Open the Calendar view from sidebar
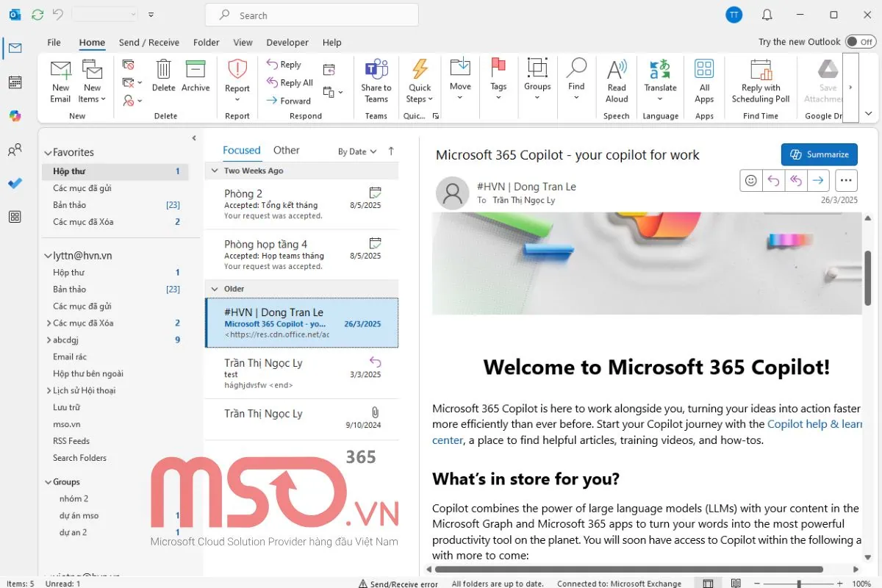This screenshot has width=882, height=588. tap(15, 82)
